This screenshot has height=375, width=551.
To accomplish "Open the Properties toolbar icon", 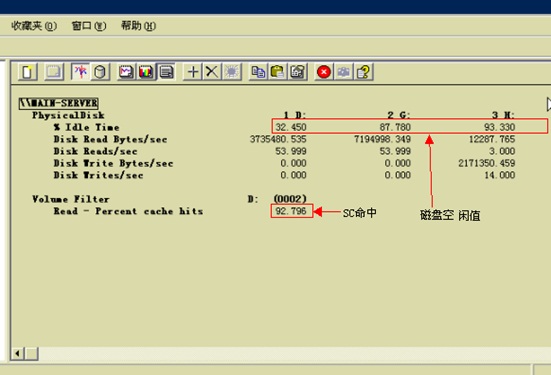I will pyautogui.click(x=298, y=72).
